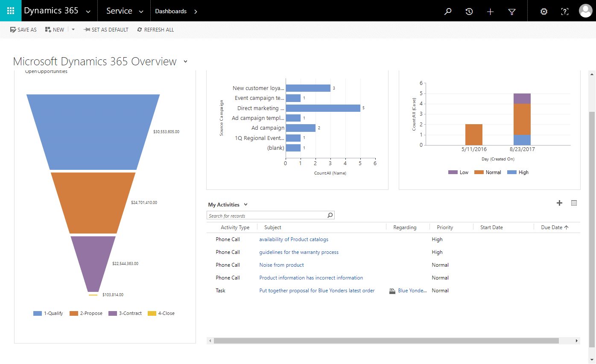The width and height of the screenshot is (596, 364).
Task: Open the Blue Yonders proposal task link
Action: click(317, 291)
